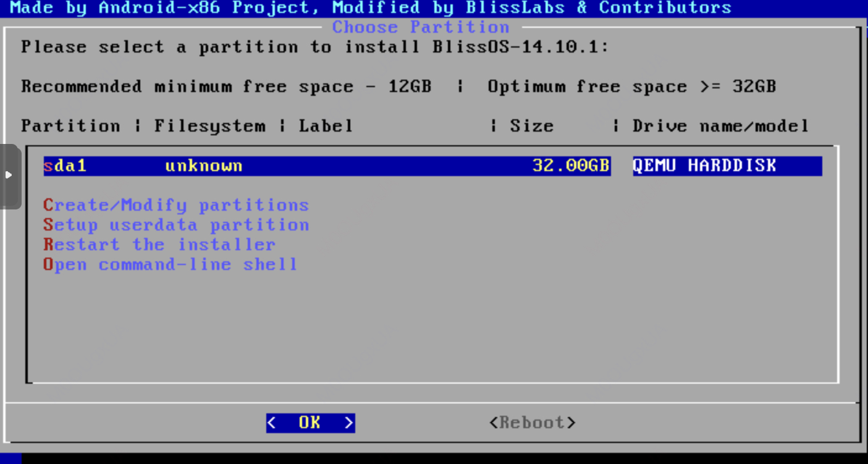Image resolution: width=868 pixels, height=464 pixels.
Task: Click the unknown filesystem value
Action: pos(204,166)
